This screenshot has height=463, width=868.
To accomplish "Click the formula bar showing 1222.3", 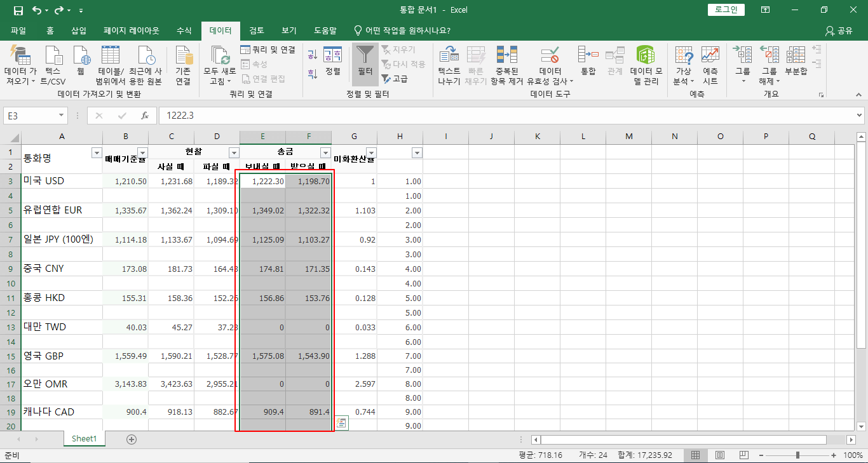I will point(506,116).
